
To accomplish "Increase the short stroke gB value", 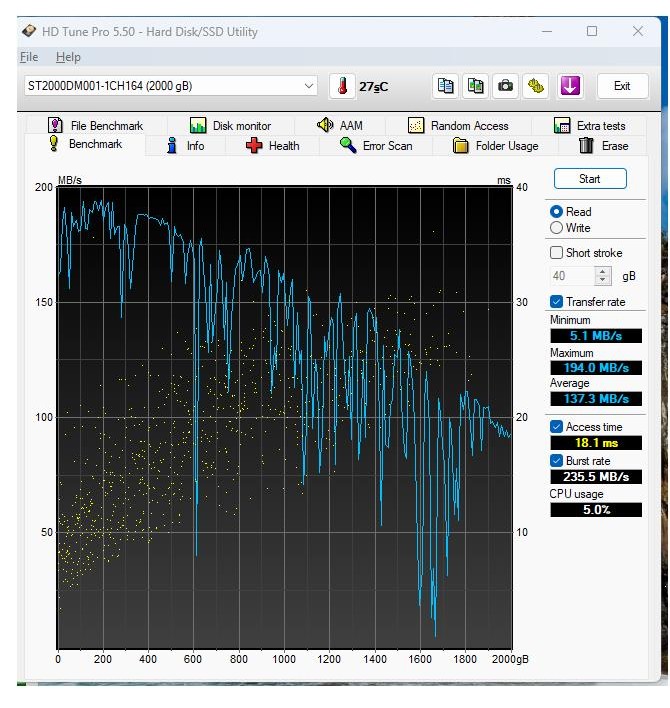I will pyautogui.click(x=603, y=271).
